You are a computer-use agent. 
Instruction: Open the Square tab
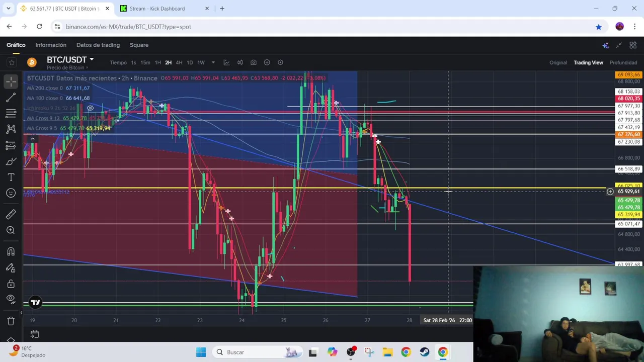tap(139, 45)
